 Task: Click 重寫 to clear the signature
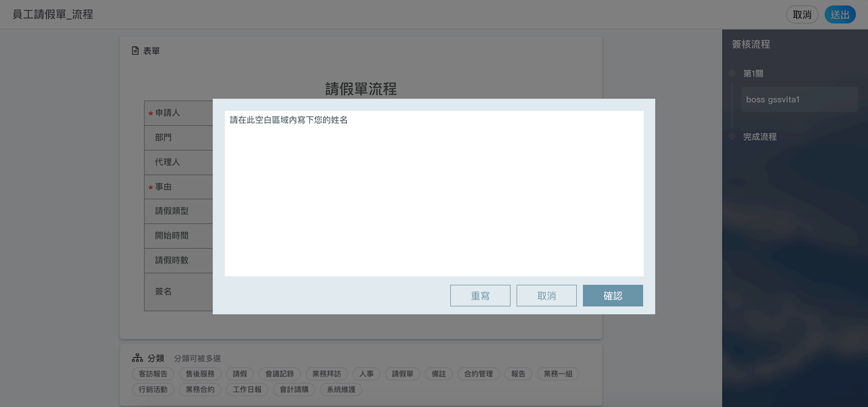click(480, 296)
